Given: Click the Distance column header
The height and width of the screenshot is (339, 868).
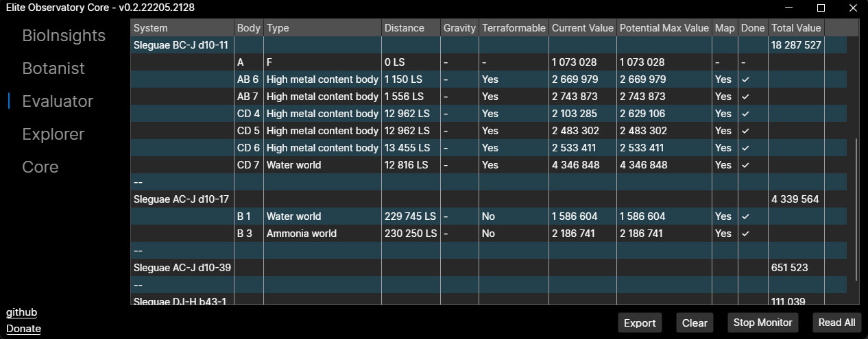Looking at the screenshot, I should (411, 28).
